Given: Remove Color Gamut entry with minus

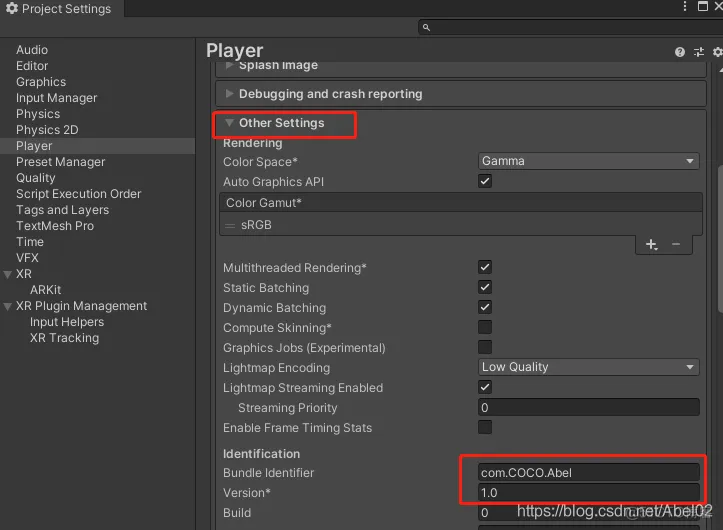Looking at the screenshot, I should tap(676, 244).
